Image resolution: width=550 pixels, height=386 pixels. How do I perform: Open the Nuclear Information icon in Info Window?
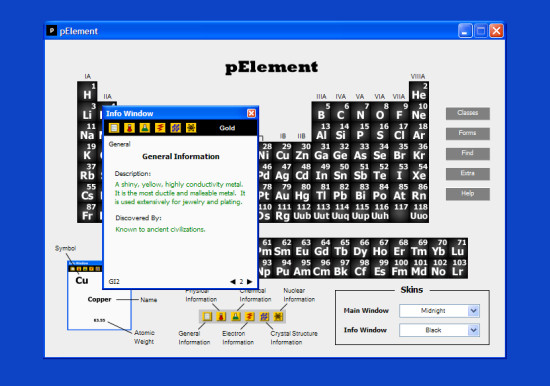(x=191, y=128)
